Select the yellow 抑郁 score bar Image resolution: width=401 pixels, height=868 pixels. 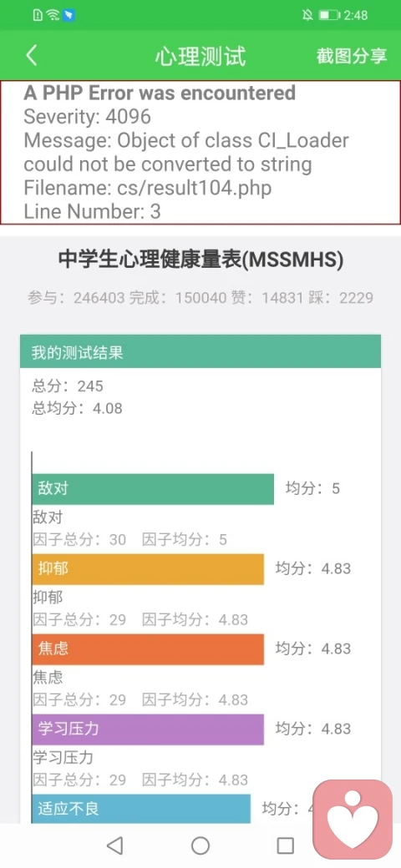coord(148,569)
